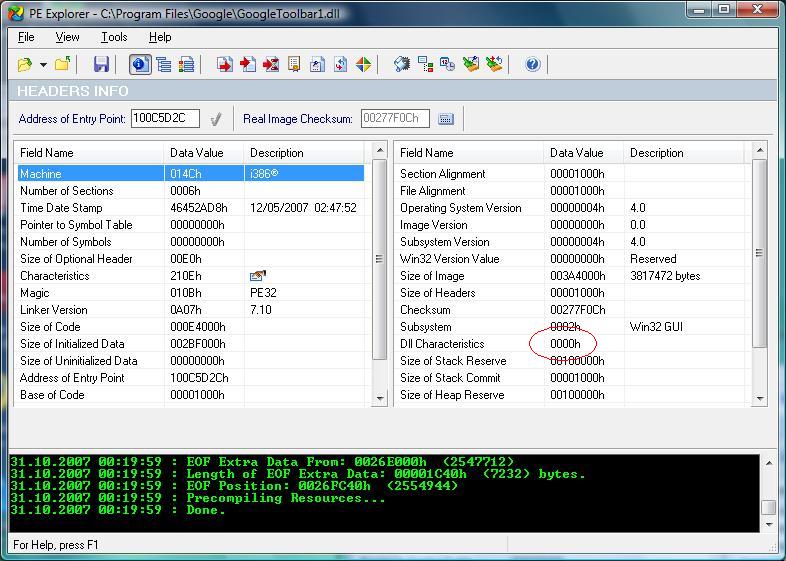This screenshot has height=561, width=786.
Task: Click the folder icon with green arrow
Action: pyautogui.click(x=63, y=64)
